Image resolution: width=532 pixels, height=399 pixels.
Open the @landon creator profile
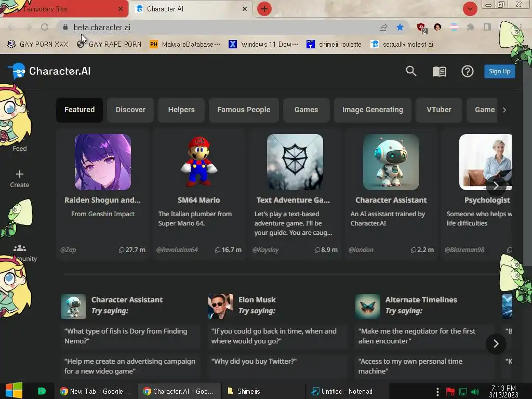click(x=361, y=250)
